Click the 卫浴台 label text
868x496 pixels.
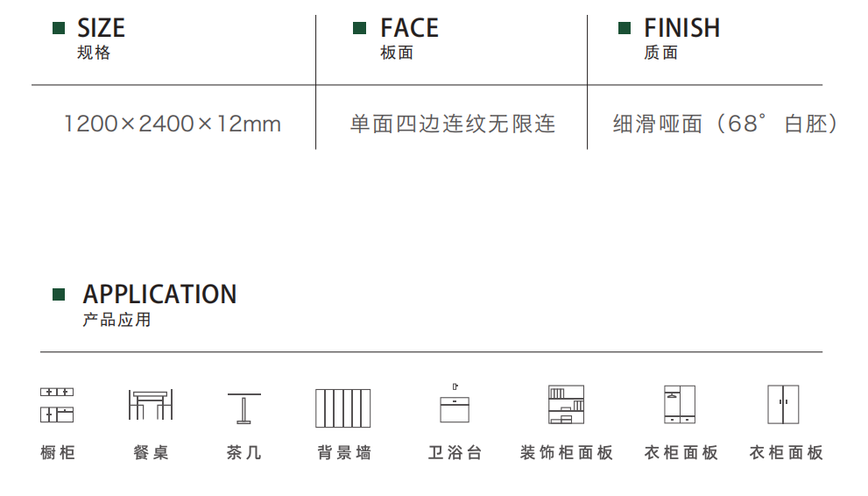(x=455, y=453)
